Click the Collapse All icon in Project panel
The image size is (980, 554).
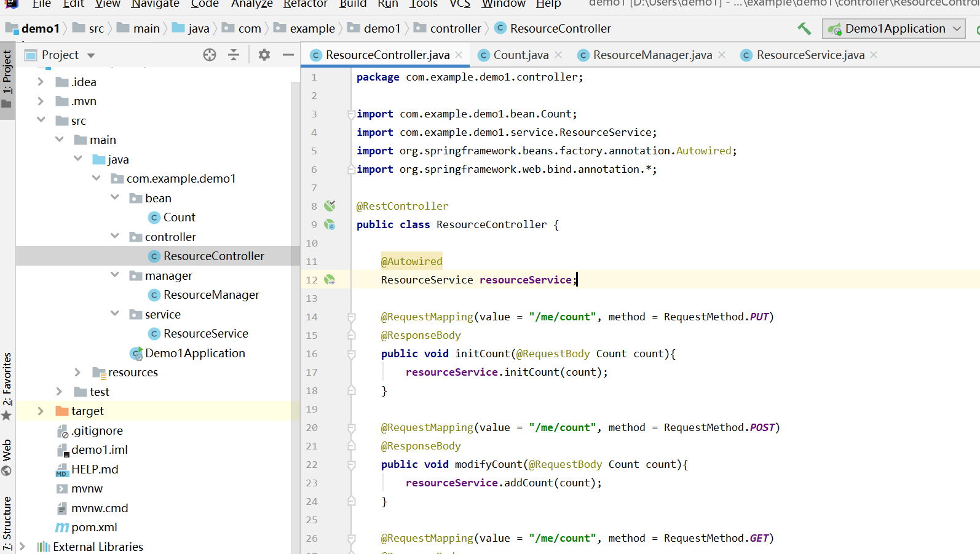[x=234, y=55]
